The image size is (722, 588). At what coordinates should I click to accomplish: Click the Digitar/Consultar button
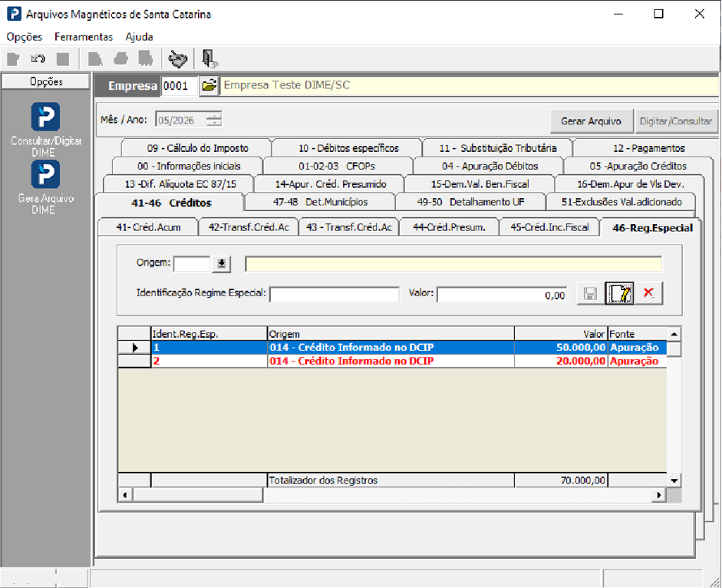tap(675, 121)
